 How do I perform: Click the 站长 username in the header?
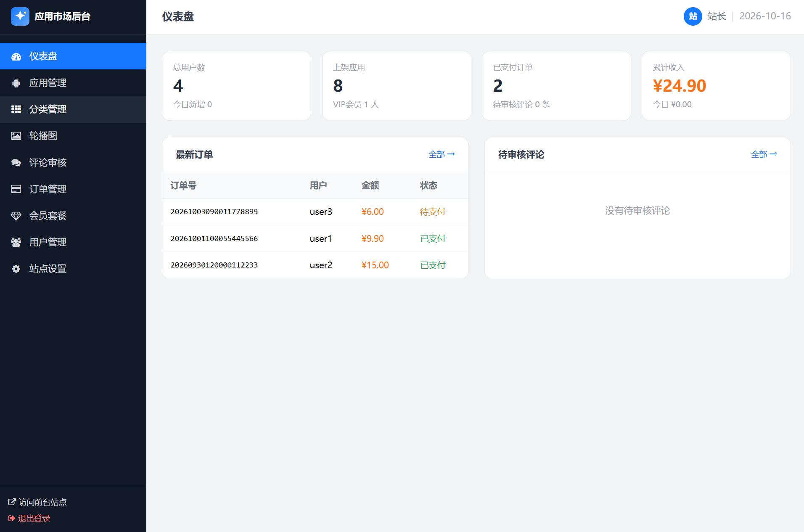coord(717,16)
